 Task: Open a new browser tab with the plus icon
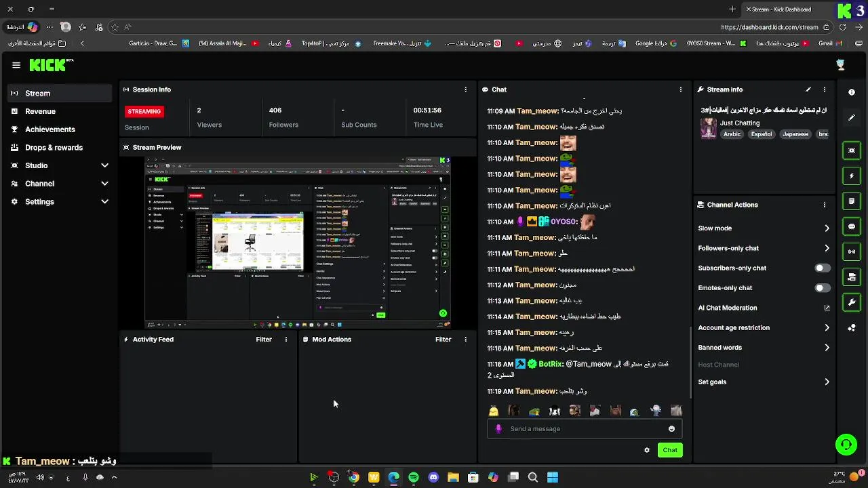pyautogui.click(x=732, y=9)
